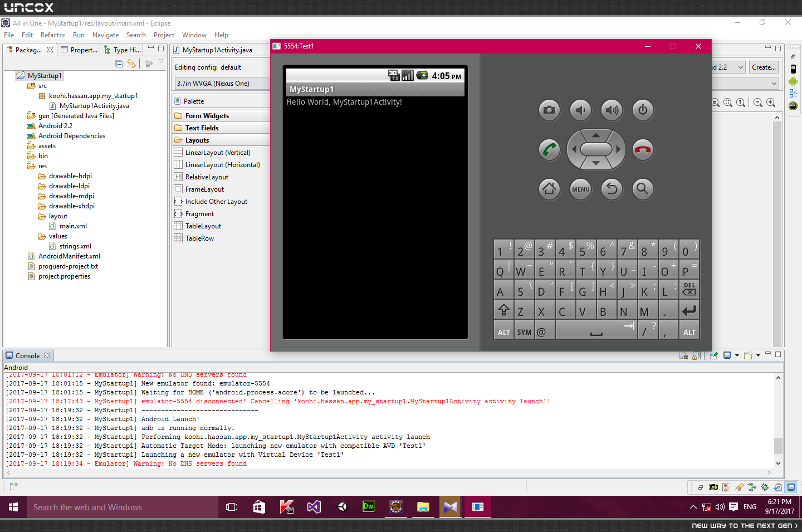Open the Debug bug icon in bottom trim bar
802x532 pixels.
[x=765, y=487]
